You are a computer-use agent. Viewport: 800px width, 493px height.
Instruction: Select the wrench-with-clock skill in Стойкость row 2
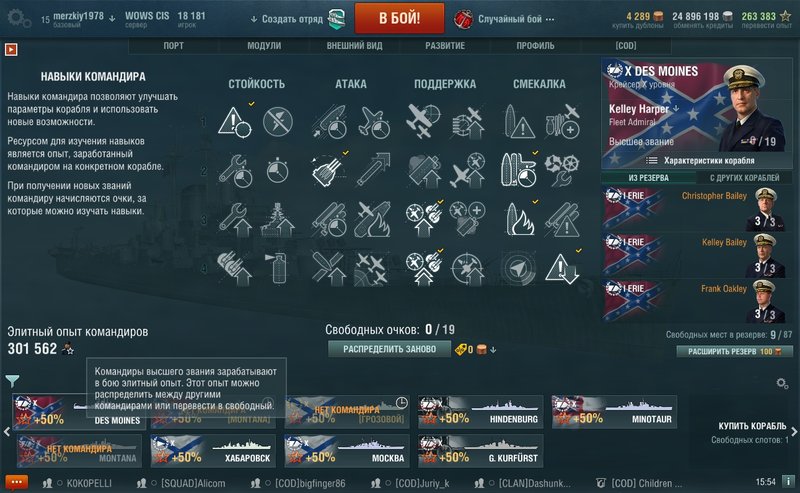coord(235,170)
